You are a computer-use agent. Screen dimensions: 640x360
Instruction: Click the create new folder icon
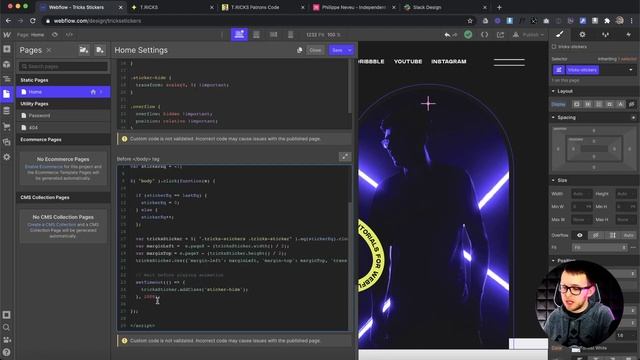click(x=84, y=50)
